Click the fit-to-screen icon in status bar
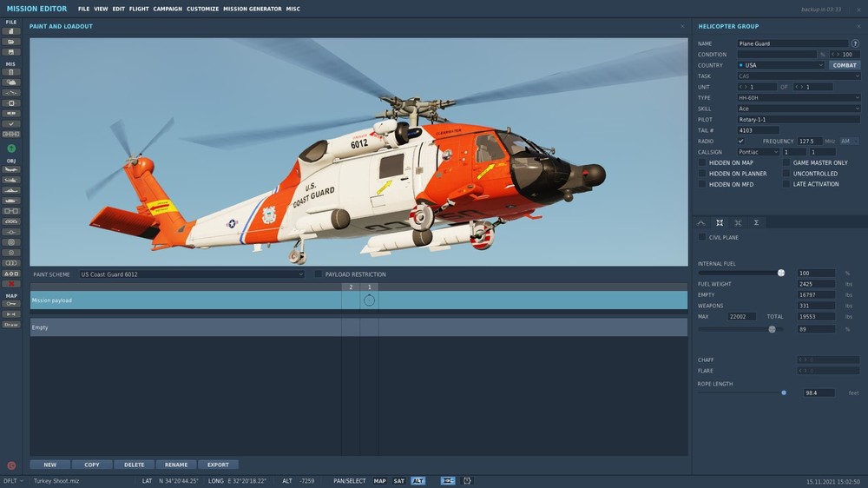Screen dimensions: 868x488 pyautogui.click(x=467, y=481)
